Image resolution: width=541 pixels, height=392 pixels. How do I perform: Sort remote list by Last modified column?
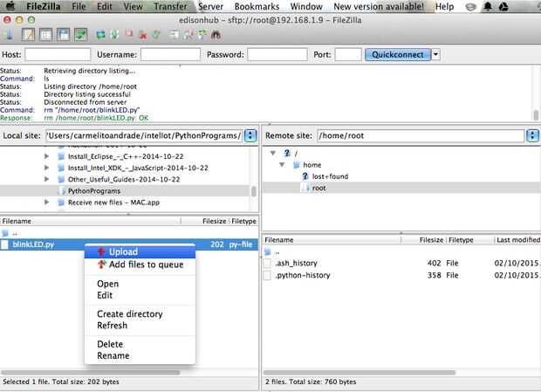[518, 240]
